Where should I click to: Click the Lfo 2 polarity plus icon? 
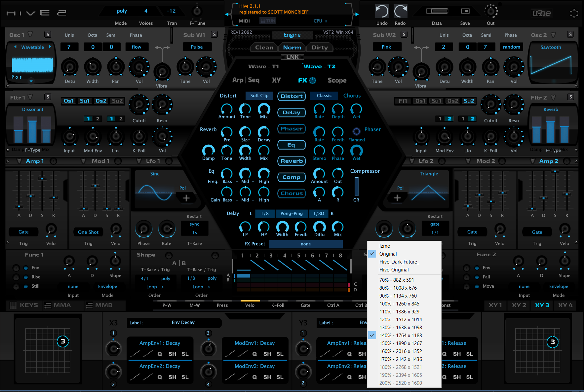coord(397,198)
